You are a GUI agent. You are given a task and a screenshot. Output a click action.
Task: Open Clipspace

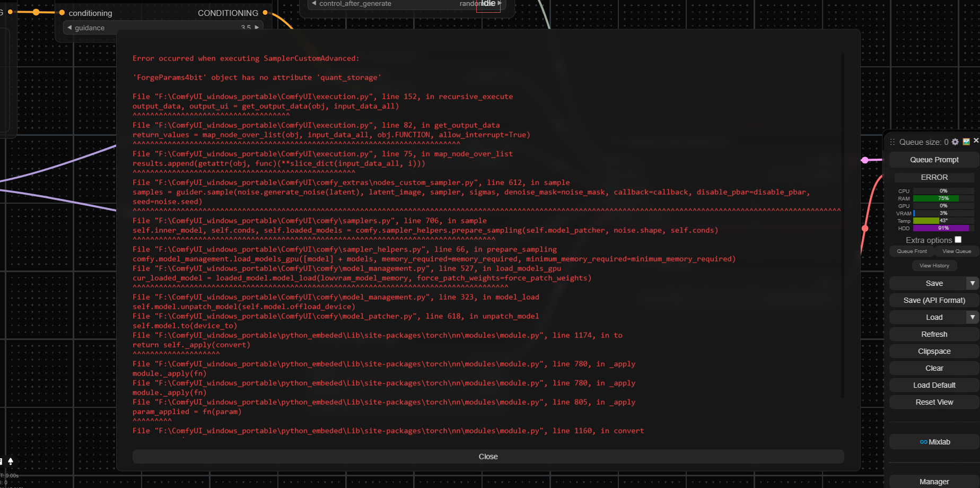tap(934, 351)
